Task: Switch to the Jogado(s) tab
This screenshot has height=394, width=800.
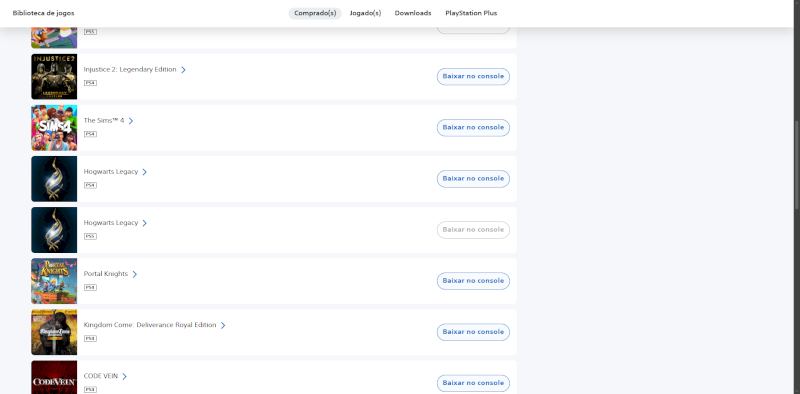Action: (365, 13)
